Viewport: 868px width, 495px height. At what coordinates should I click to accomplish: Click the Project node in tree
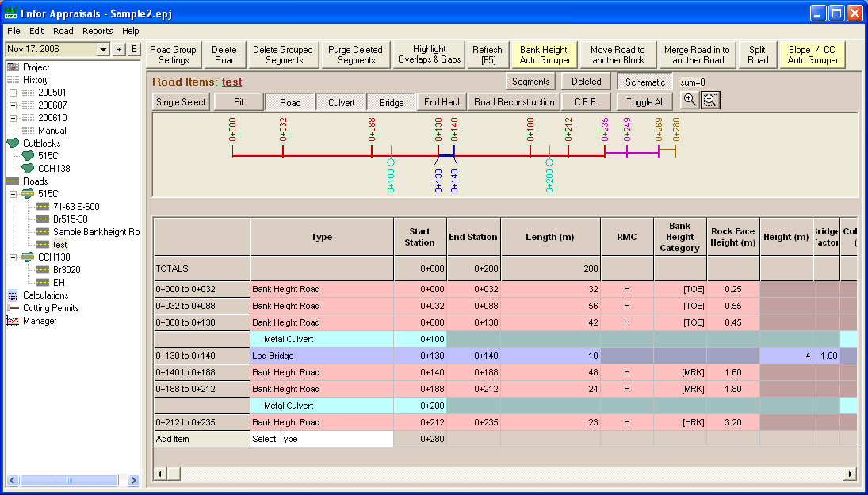click(x=36, y=67)
